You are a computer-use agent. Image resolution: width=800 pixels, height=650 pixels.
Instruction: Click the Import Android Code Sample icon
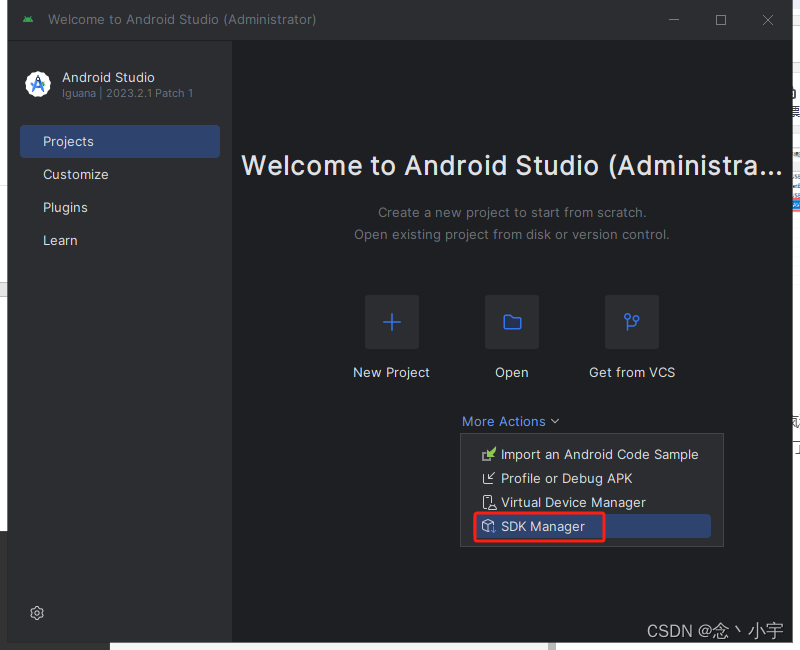489,454
